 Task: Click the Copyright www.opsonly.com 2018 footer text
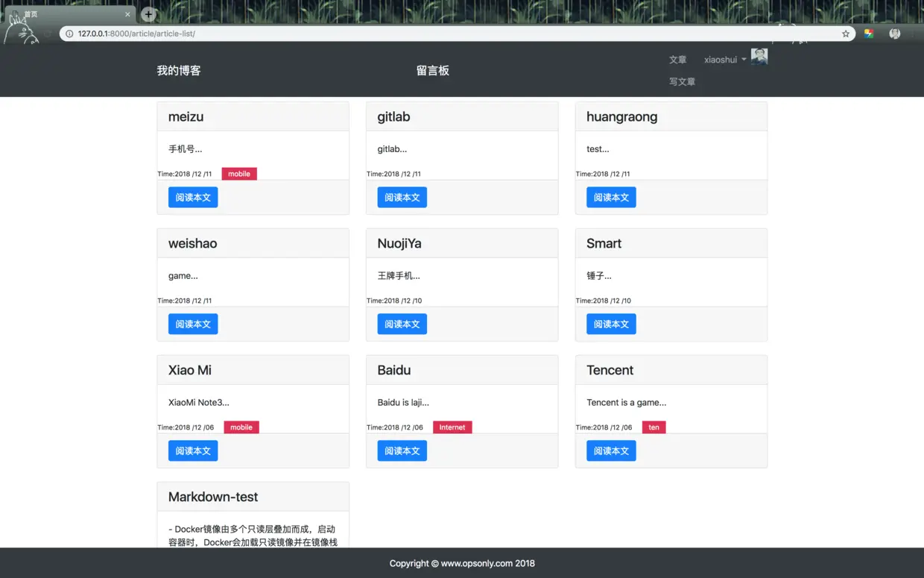[x=462, y=563]
